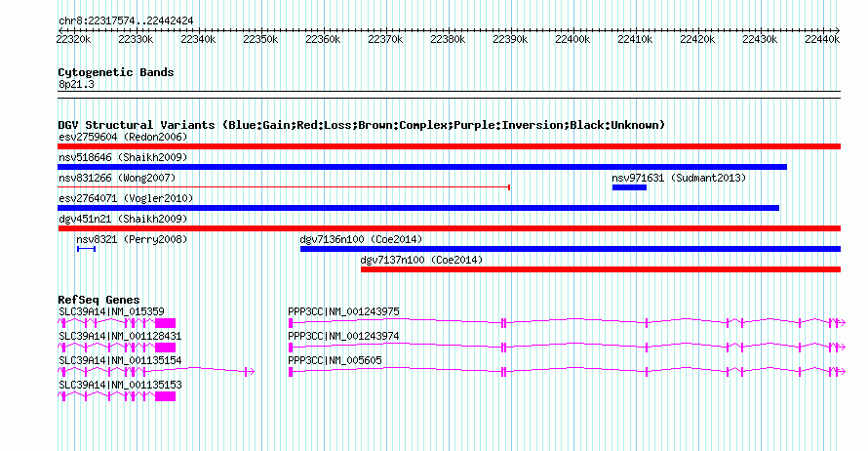Select the PPP3CC NM_005605 transcript glyph

coord(567,372)
